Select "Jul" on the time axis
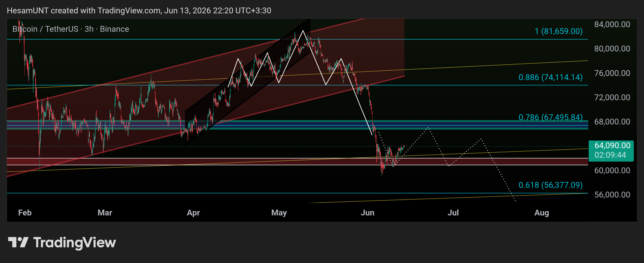Image resolution: width=644 pixels, height=263 pixels. (x=453, y=213)
